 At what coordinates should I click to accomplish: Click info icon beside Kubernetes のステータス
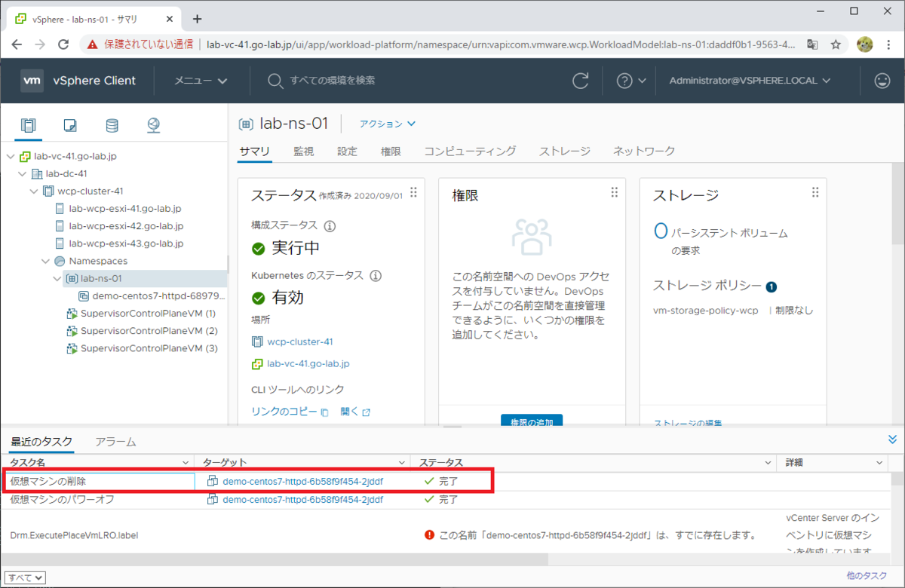[x=376, y=275]
